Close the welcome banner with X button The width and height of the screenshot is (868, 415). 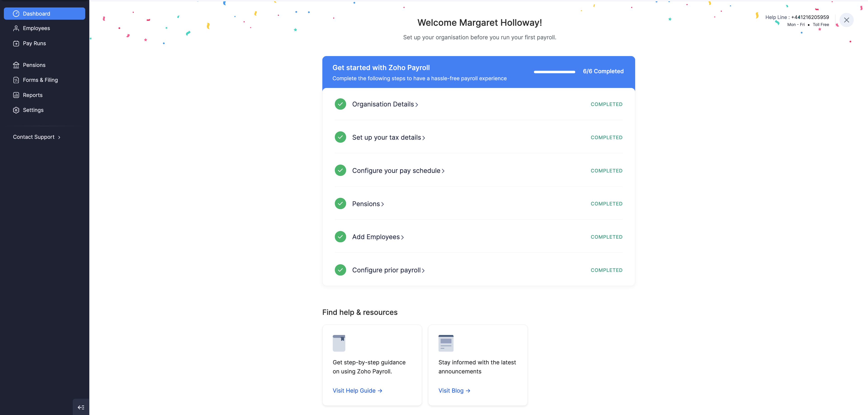tap(847, 20)
